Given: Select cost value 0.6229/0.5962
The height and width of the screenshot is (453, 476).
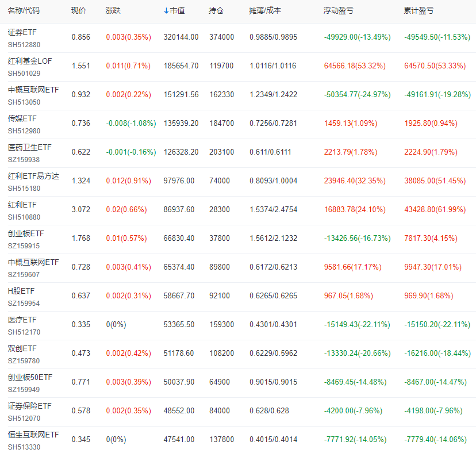Looking at the screenshot, I should tap(273, 354).
